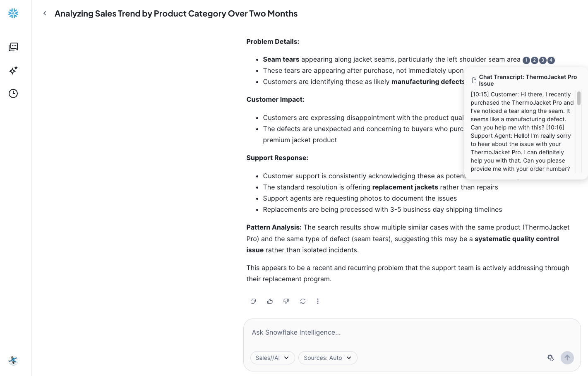Open Chat Transcript: ThermoJacket Pro Issue document
The width and height of the screenshot is (588, 376).
(x=527, y=80)
